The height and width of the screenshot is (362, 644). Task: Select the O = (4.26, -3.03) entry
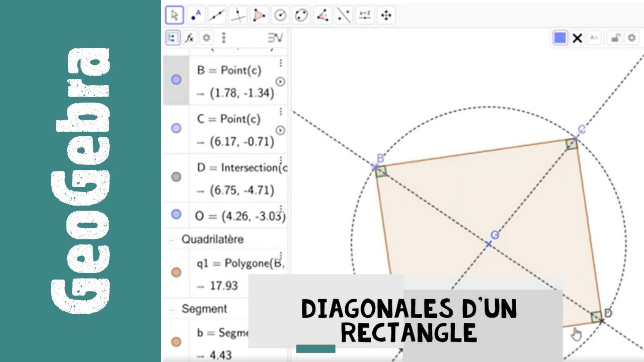(240, 216)
